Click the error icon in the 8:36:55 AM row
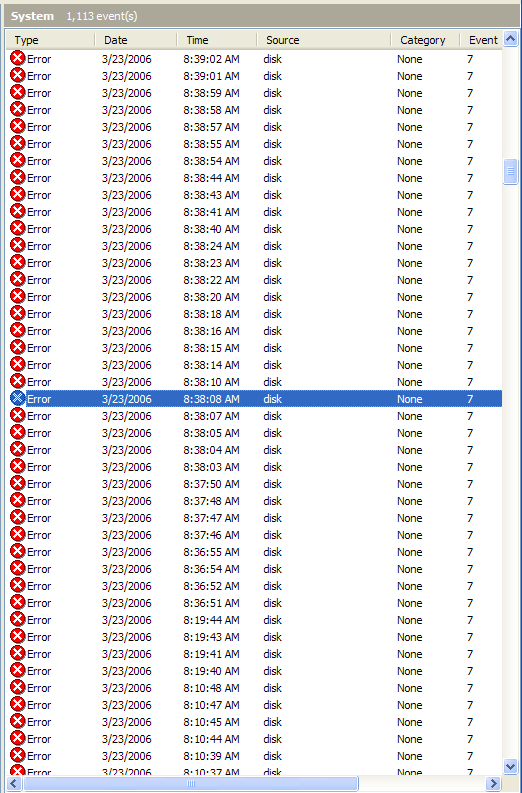 (x=18, y=551)
